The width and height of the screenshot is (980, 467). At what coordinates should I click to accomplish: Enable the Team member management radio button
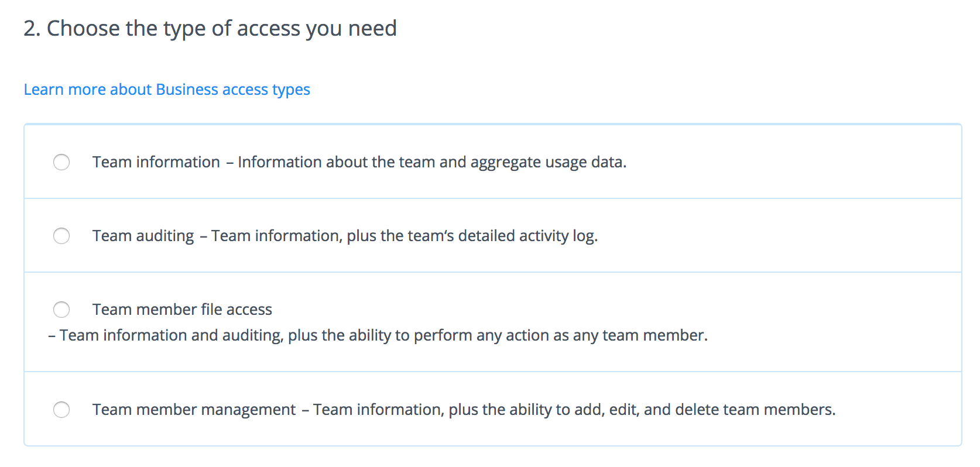pyautogui.click(x=61, y=410)
